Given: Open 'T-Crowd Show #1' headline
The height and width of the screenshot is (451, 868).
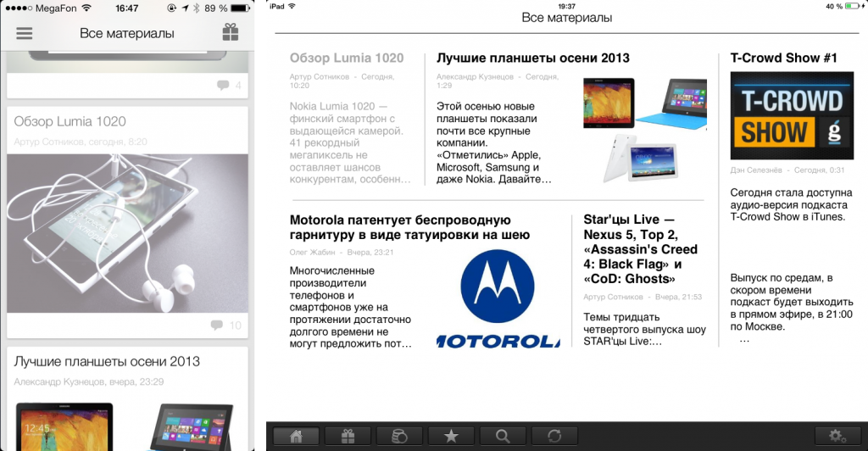Looking at the screenshot, I should (x=783, y=58).
